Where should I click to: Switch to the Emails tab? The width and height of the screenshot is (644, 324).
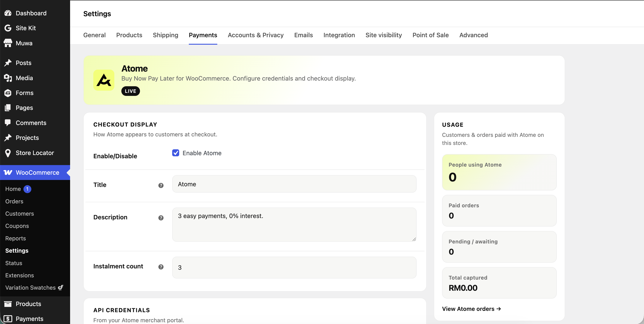tap(304, 35)
